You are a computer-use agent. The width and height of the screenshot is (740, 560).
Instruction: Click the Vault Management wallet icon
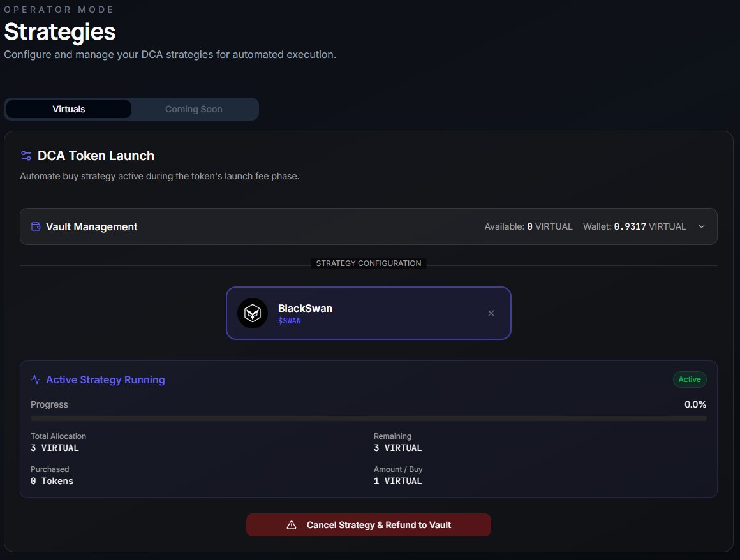[x=35, y=226]
